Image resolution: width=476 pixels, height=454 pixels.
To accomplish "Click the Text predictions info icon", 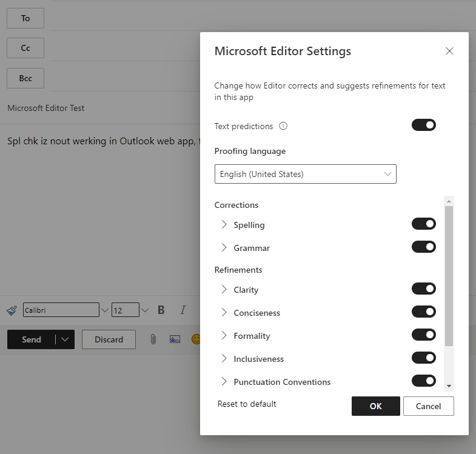I will point(283,126).
